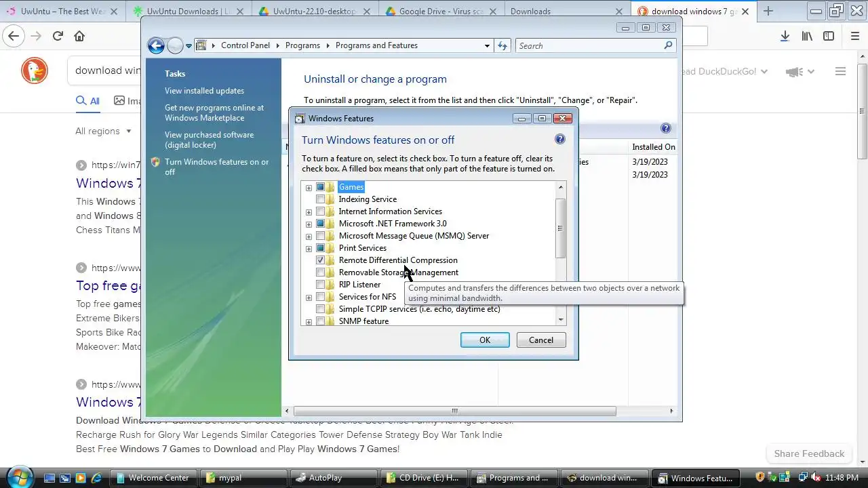Expand the Services for NFS node
Image resolution: width=868 pixels, height=488 pixels.
point(309,298)
